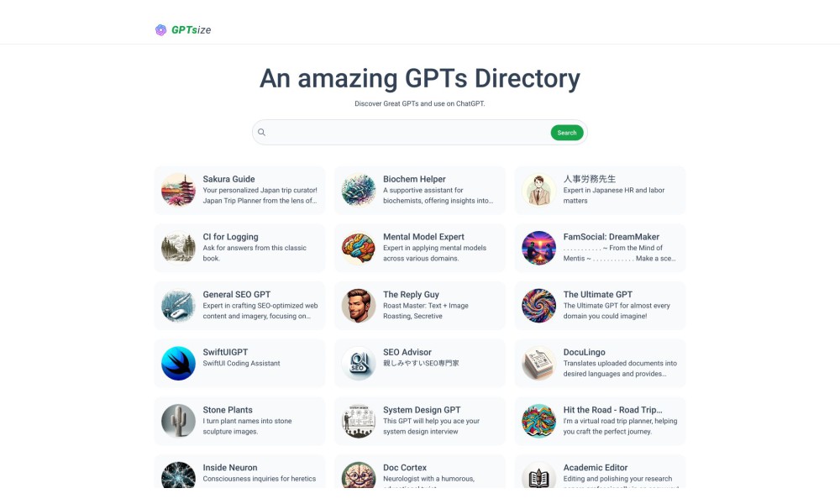The image size is (840, 504).
Task: Click the 親しみやすいSEO専門家 description
Action: point(421,363)
